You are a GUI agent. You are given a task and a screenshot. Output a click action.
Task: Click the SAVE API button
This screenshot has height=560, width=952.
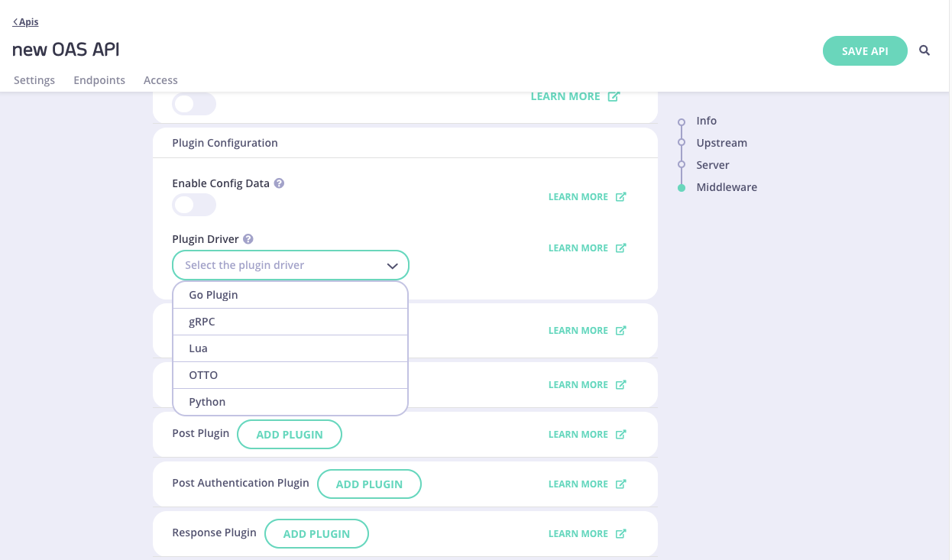pos(865,50)
